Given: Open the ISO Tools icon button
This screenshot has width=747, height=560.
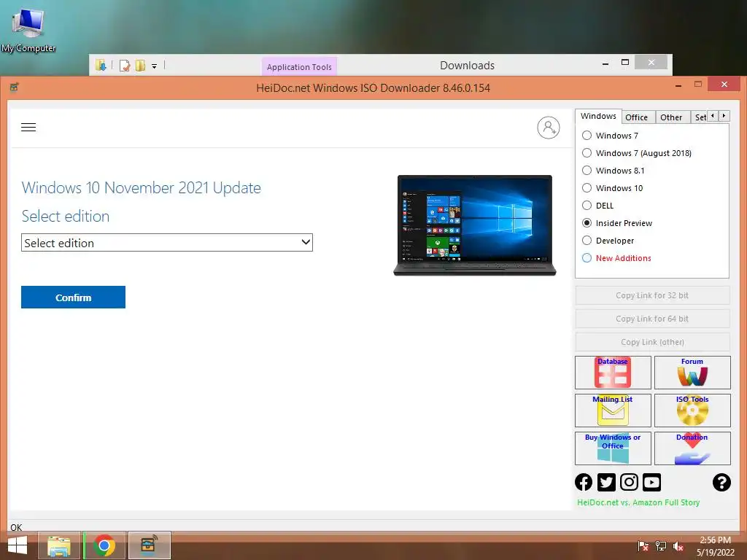Looking at the screenshot, I should [x=692, y=410].
